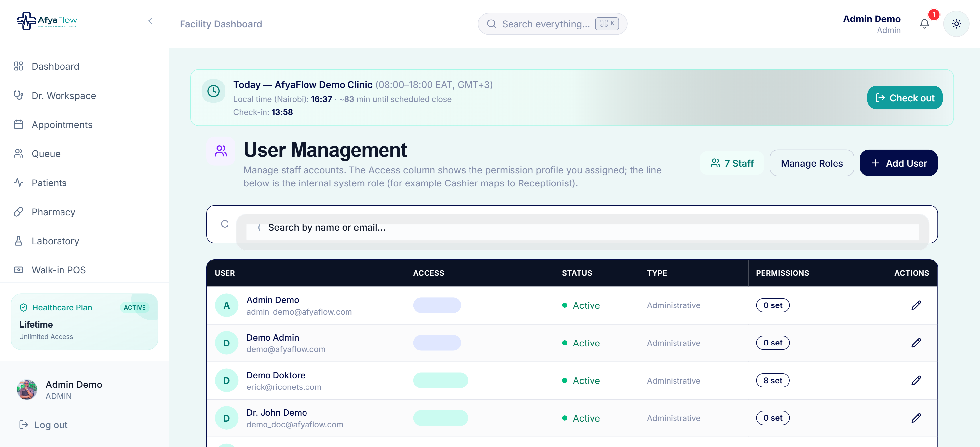
Task: Click the avatar of Demo Admin's row
Action: pos(227,343)
